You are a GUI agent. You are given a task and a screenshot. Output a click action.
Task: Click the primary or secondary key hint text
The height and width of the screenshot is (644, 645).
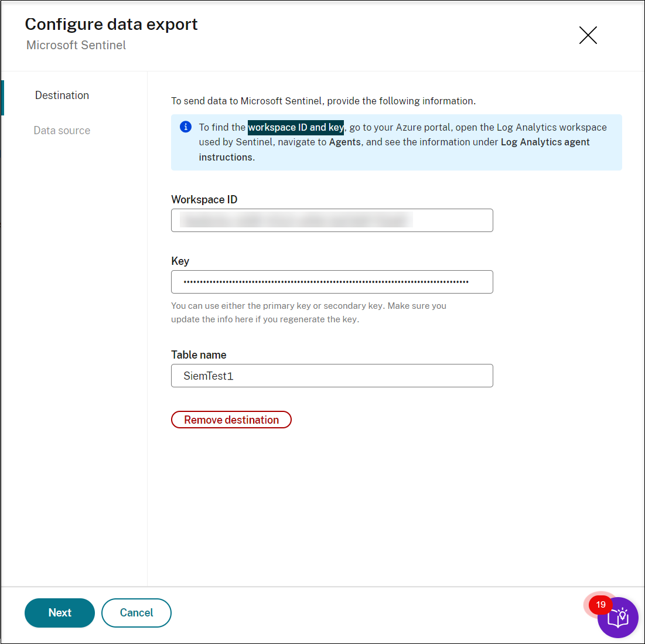(309, 312)
